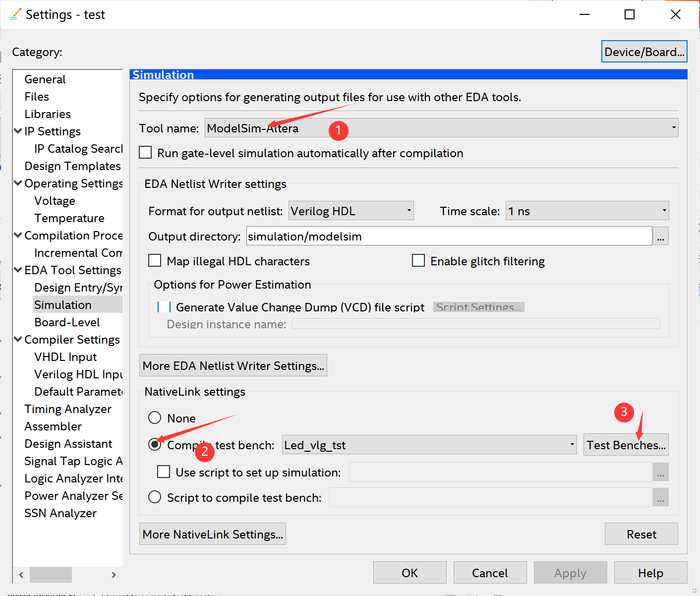
Task: Enable glitch filtering
Action: [x=418, y=260]
